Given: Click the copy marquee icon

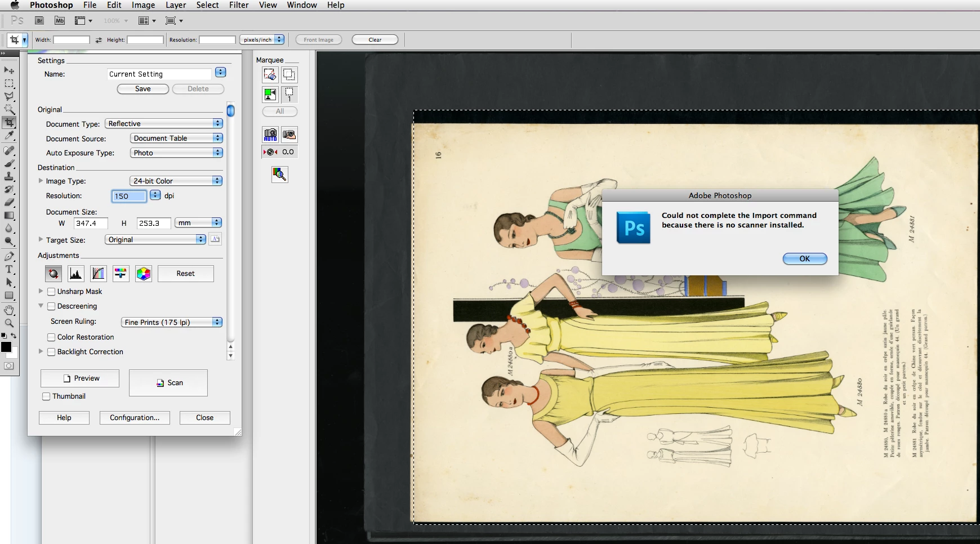Looking at the screenshot, I should click(289, 74).
